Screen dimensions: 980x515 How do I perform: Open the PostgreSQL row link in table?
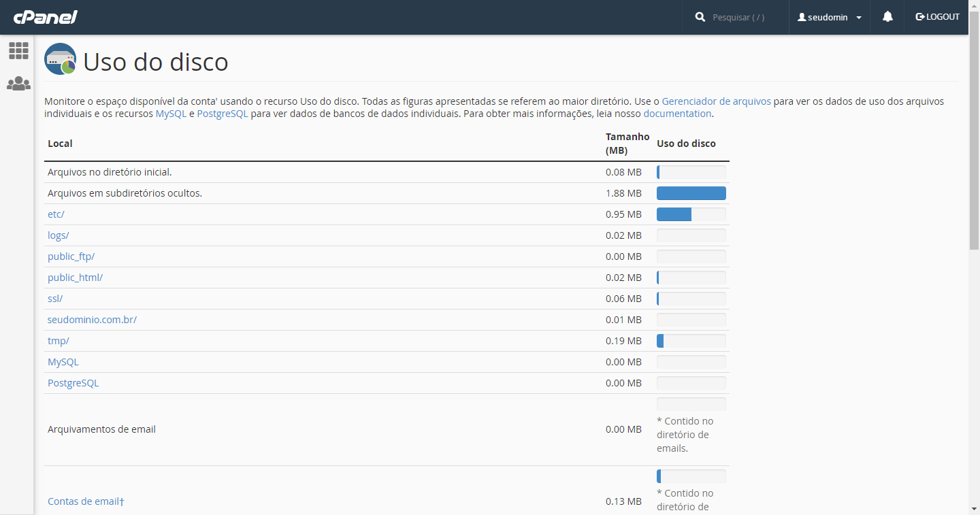click(73, 383)
